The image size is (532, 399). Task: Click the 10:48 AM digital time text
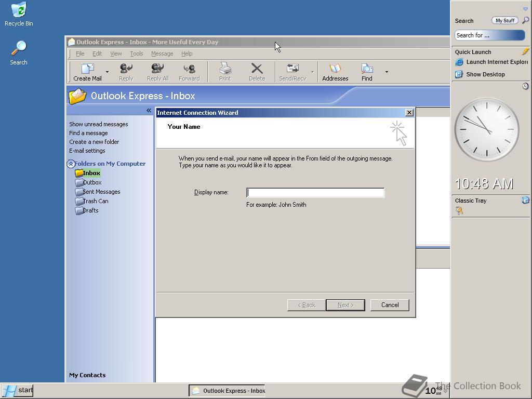coord(484,184)
